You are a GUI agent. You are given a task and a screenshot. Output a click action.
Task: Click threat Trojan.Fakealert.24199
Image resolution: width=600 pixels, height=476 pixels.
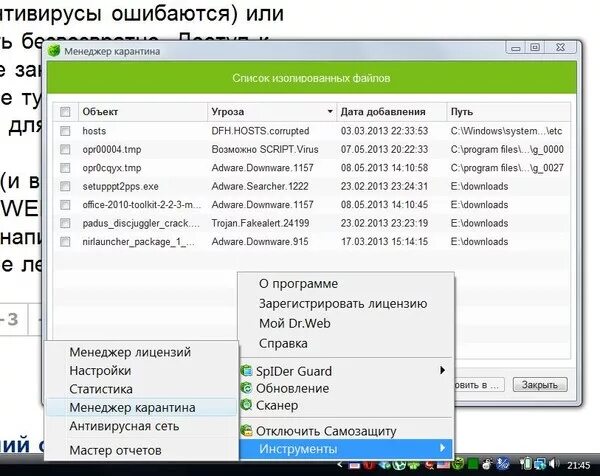pos(260,223)
